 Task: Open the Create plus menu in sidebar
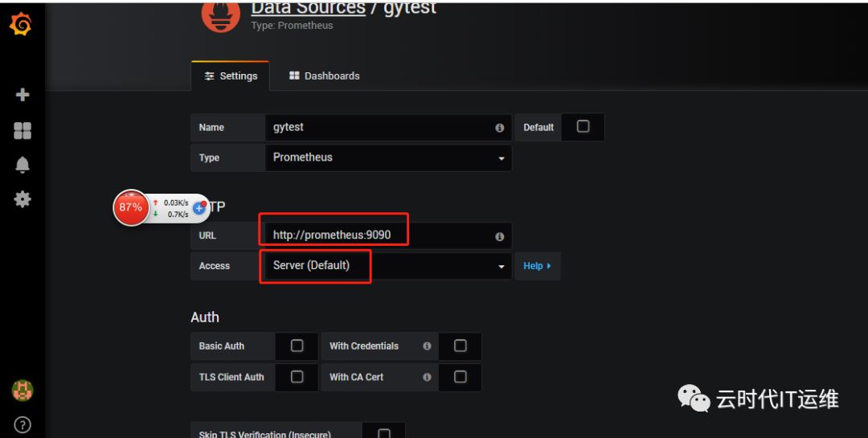pyautogui.click(x=23, y=95)
